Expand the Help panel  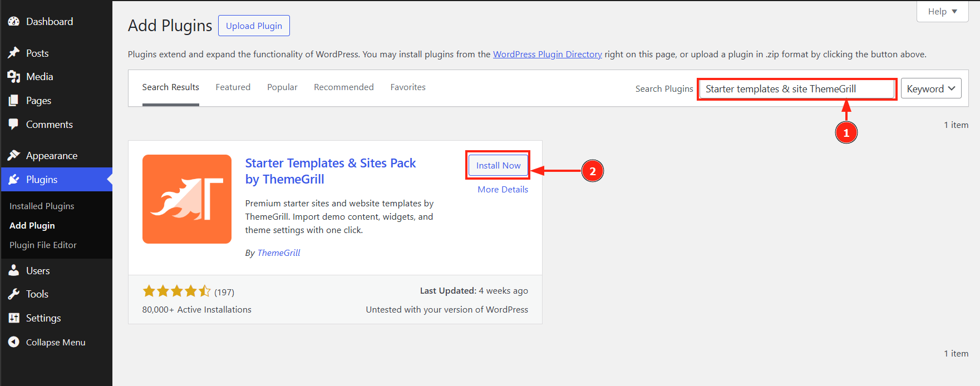coord(943,11)
